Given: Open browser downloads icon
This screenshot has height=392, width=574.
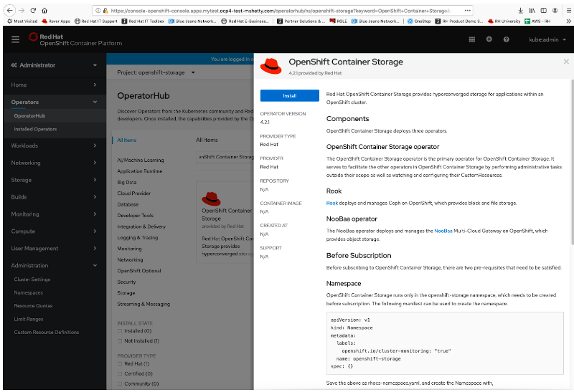Looking at the screenshot, I should click(521, 11).
